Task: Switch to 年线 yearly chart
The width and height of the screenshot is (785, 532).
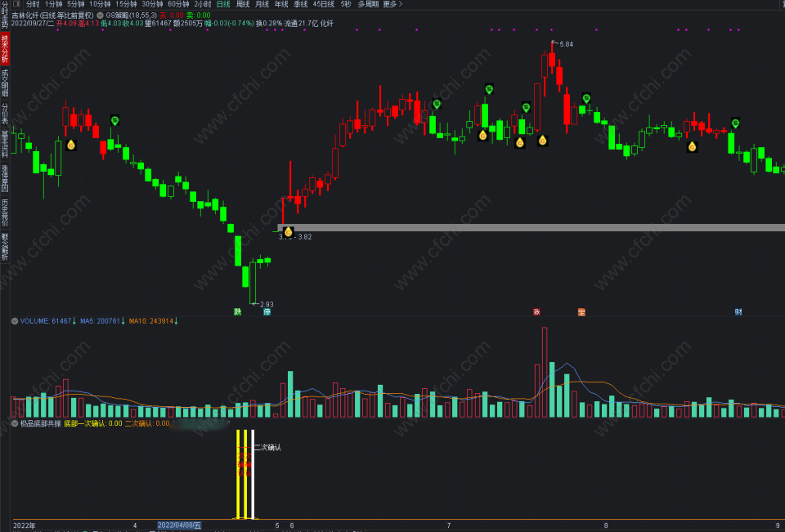Action: pos(281,4)
